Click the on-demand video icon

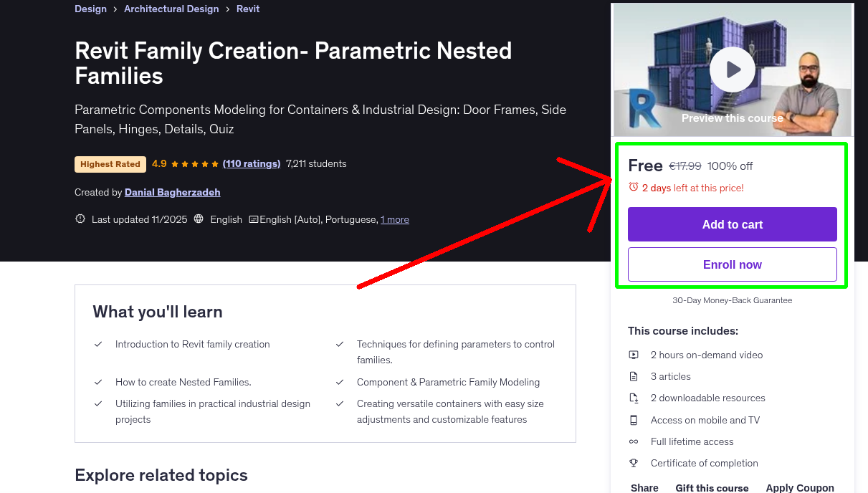click(x=634, y=354)
